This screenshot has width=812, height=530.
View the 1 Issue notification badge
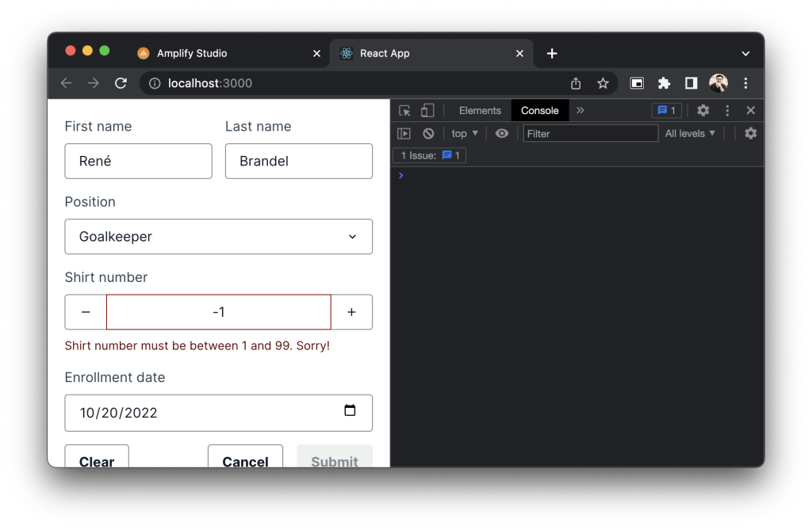coord(428,155)
